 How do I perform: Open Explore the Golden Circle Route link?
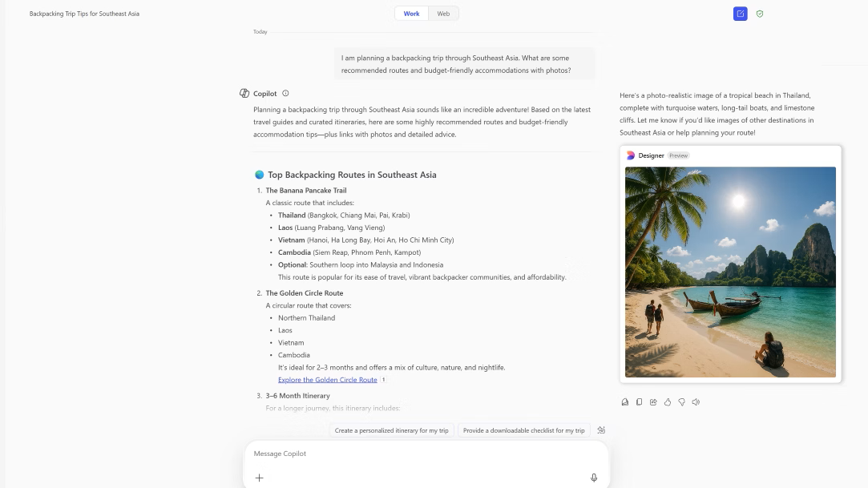328,380
